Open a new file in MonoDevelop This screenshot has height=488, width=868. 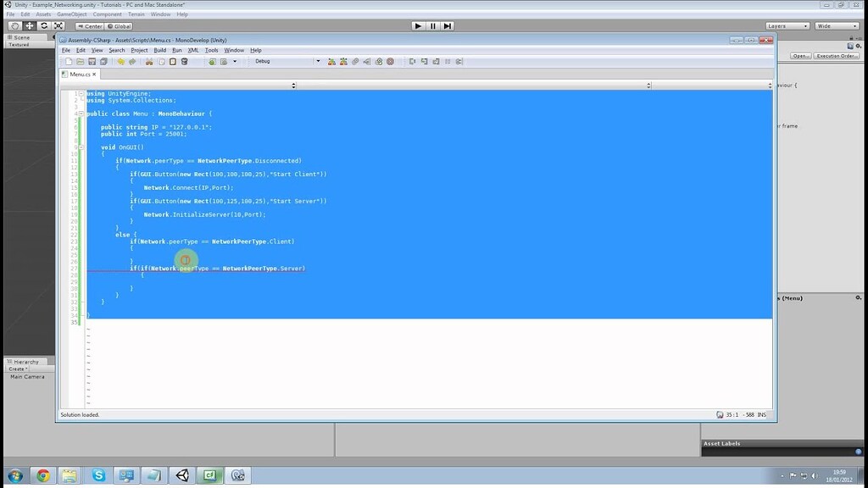tap(68, 61)
